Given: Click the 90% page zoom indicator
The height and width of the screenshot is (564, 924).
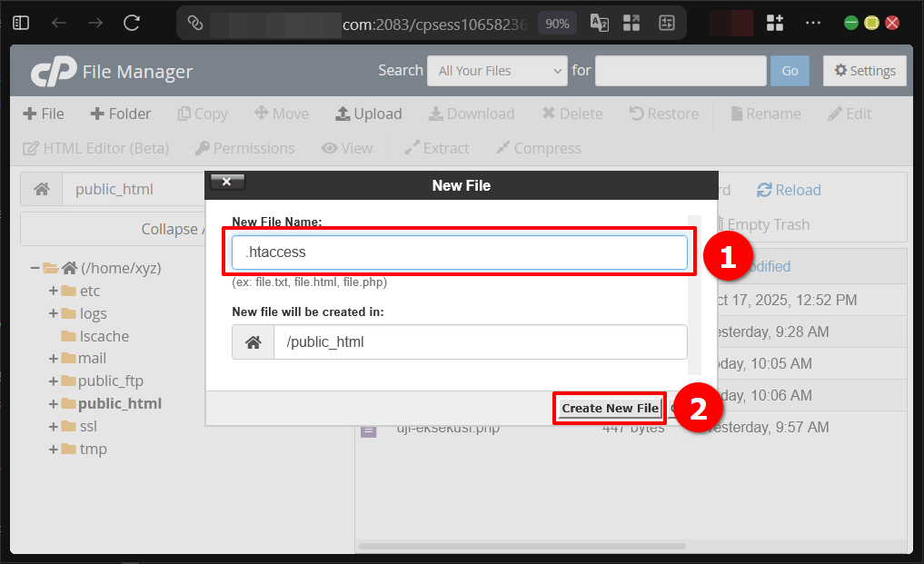Looking at the screenshot, I should point(556,22).
